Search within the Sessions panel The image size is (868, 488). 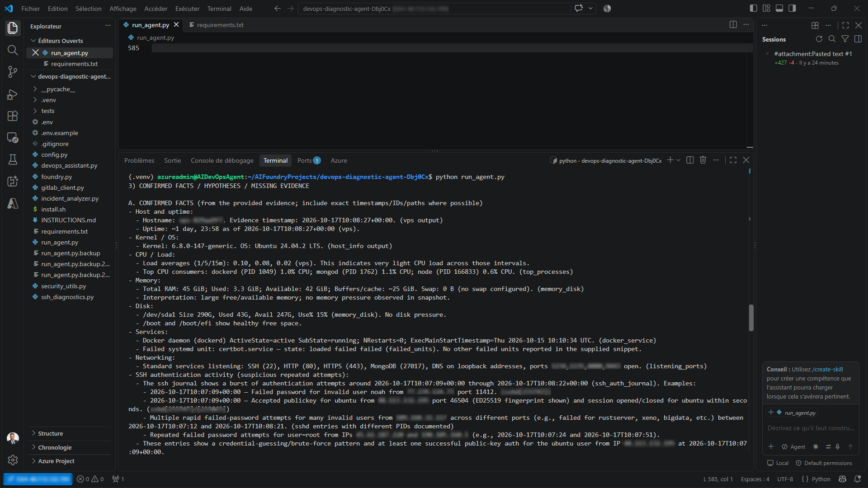pos(832,39)
